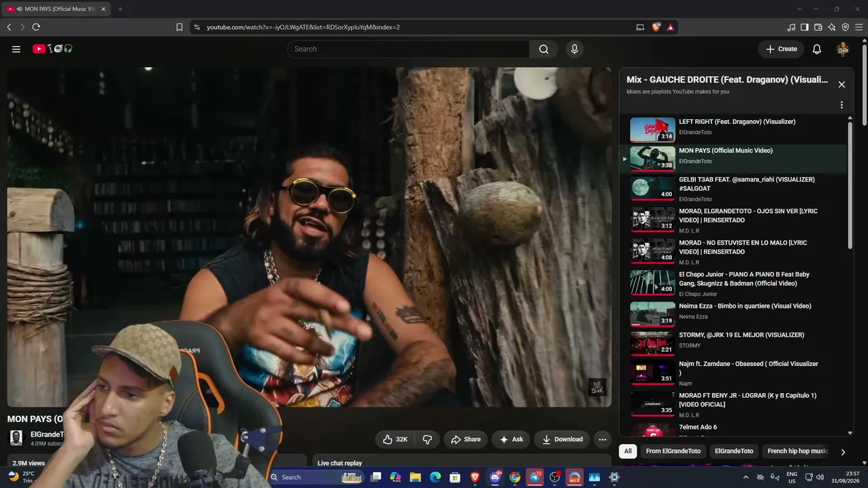Screen dimensions: 868x488
Task: Click the Create button
Action: [x=781, y=49]
